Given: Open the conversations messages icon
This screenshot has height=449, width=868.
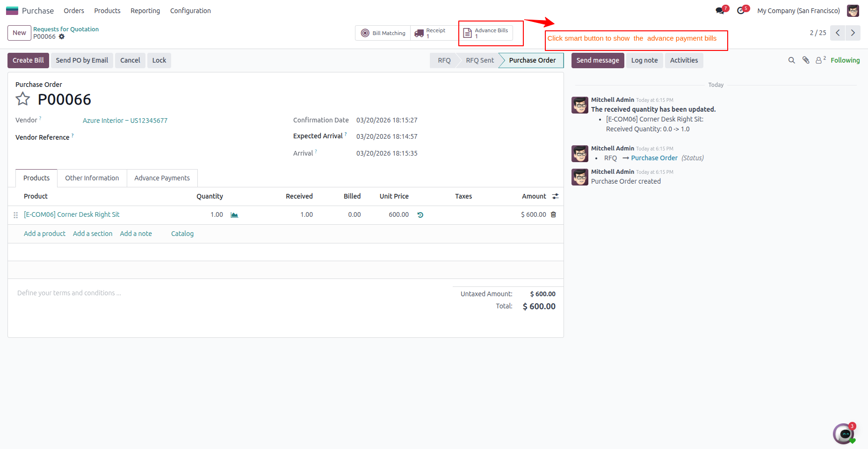Looking at the screenshot, I should 720,10.
